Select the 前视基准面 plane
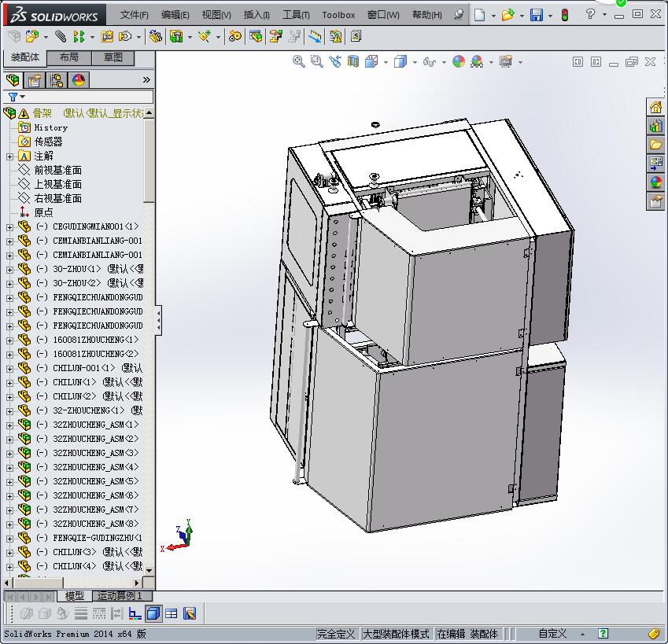 [x=58, y=171]
